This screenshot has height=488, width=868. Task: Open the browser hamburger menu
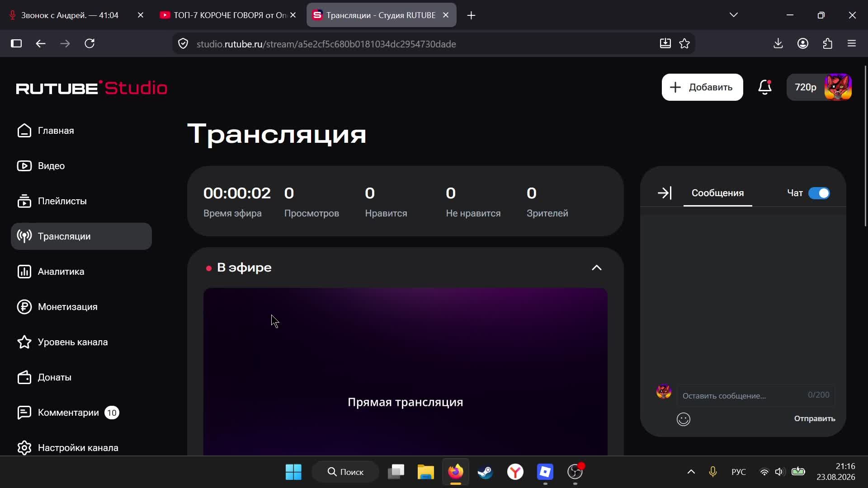coord(852,44)
